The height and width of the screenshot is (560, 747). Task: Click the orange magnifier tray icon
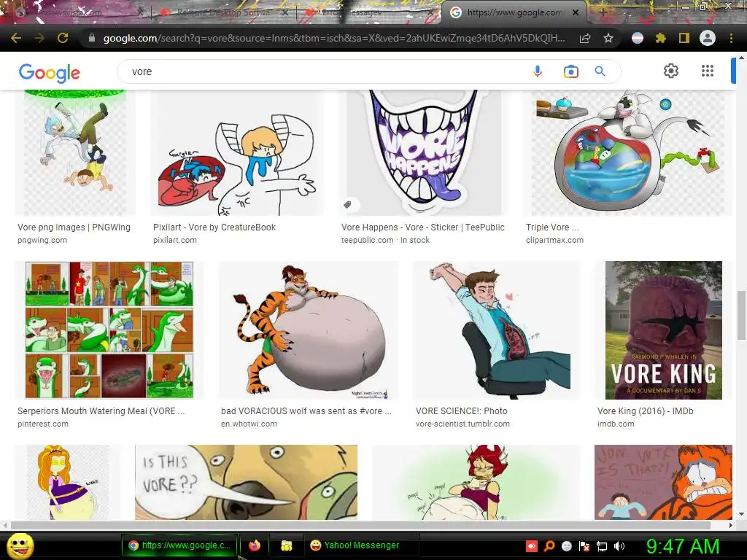tap(549, 546)
